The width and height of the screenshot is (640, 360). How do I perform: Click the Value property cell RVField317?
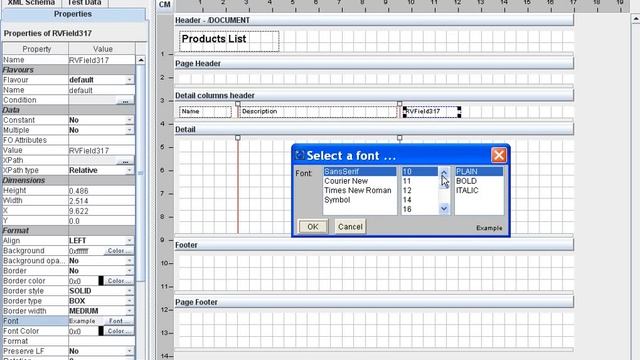[102, 150]
